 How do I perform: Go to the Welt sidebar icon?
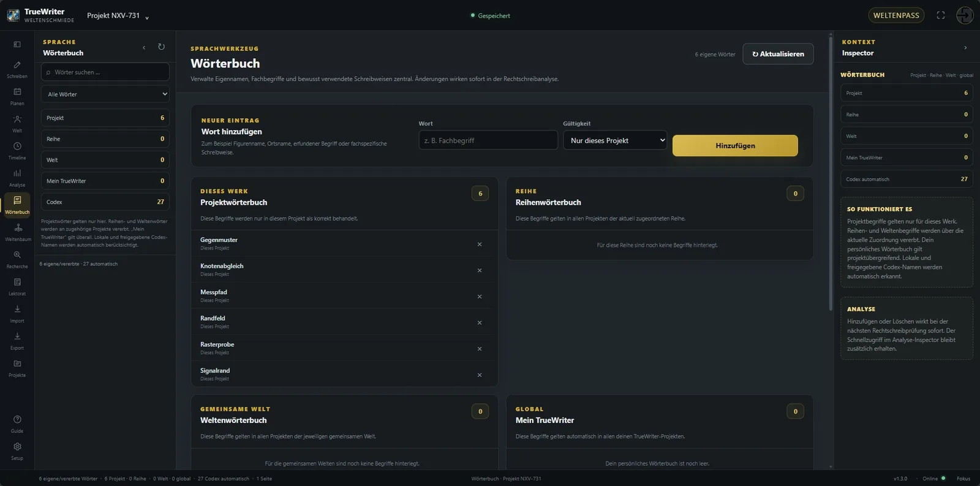[17, 124]
